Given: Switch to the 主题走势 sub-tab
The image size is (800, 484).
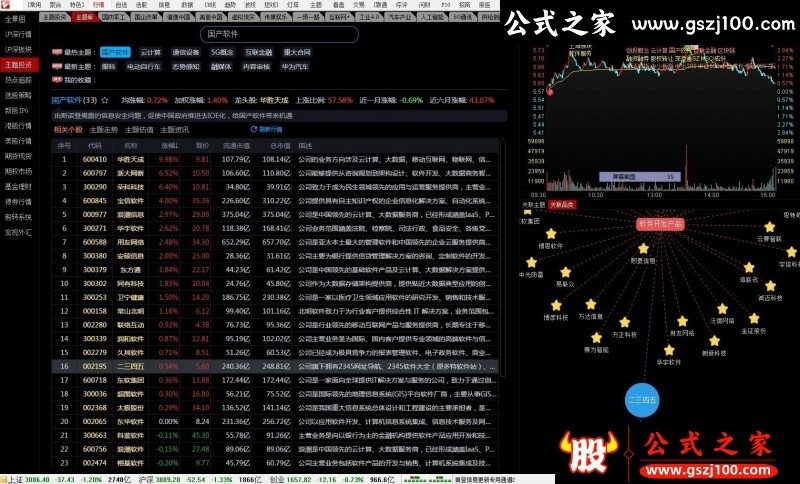Looking at the screenshot, I should [x=104, y=130].
